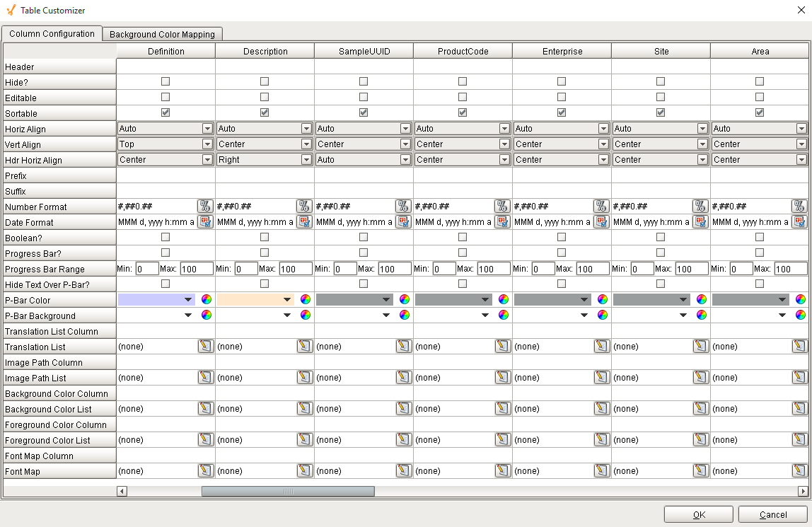Viewport: 812px width, 527px height.
Task: Click the OK button
Action: tap(698, 515)
